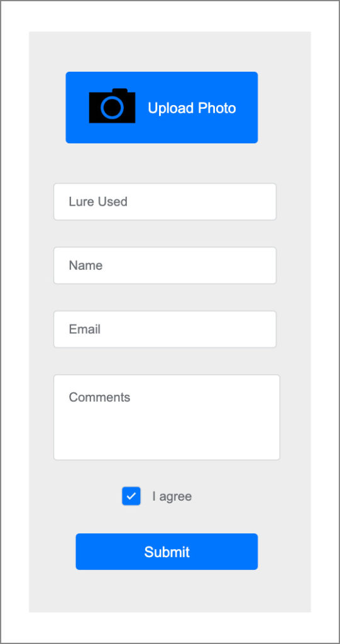Click the 'Upload Photo' text label
Image resolution: width=340 pixels, height=644 pixels.
[192, 108]
